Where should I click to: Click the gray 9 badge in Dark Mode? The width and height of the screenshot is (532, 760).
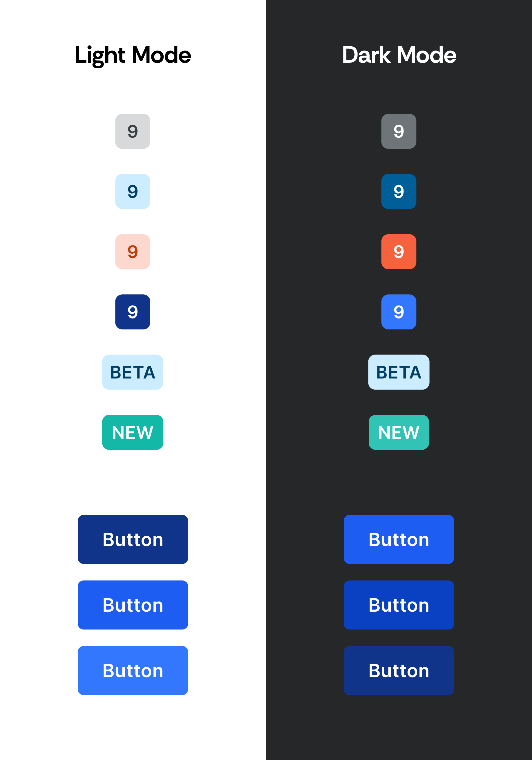pos(398,131)
